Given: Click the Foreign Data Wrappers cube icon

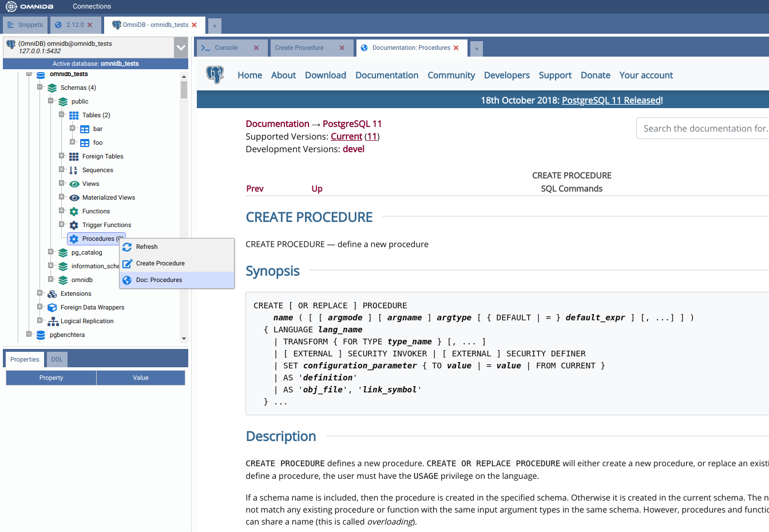Looking at the screenshot, I should tap(52, 308).
